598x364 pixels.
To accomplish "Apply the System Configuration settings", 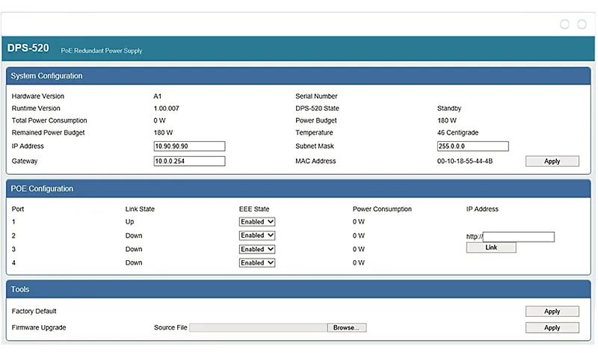I will 552,161.
